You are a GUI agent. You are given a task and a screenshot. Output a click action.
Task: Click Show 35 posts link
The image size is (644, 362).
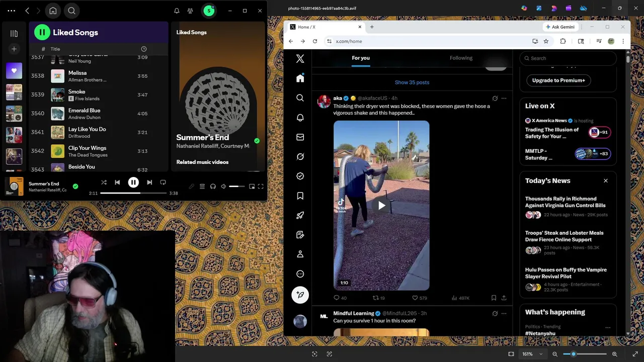pyautogui.click(x=412, y=82)
